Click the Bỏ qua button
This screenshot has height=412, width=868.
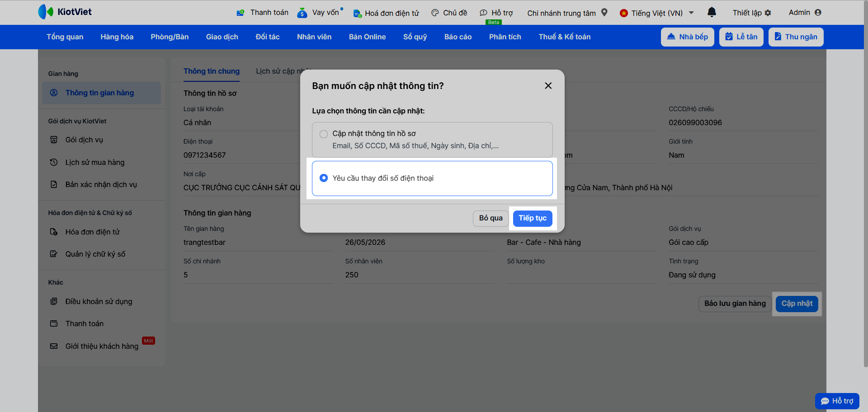click(x=491, y=218)
